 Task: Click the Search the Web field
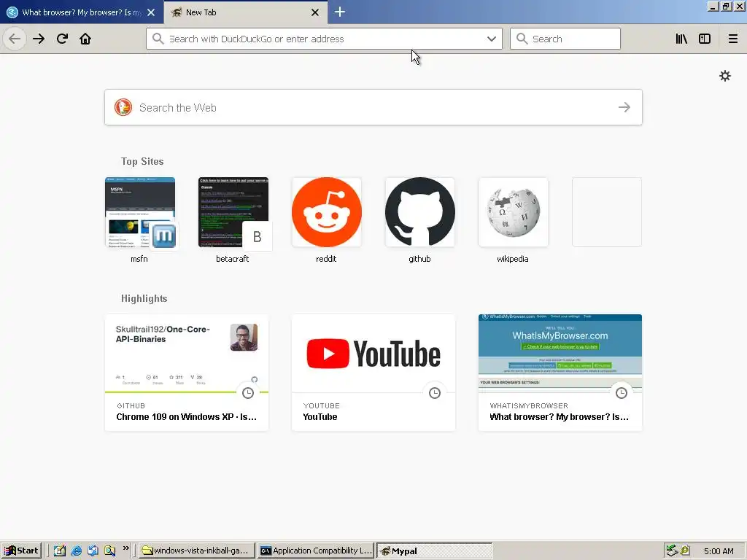(x=373, y=108)
